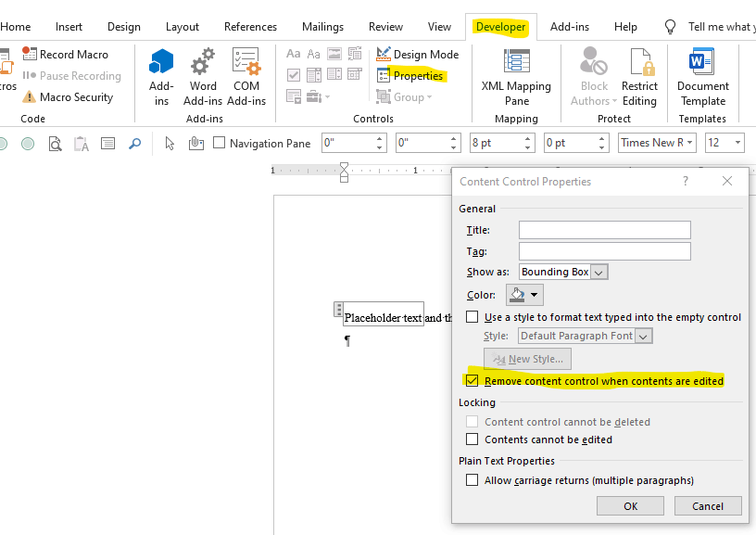Open the font size 12 dropdown
Screen dimensions: 756x535
737,143
